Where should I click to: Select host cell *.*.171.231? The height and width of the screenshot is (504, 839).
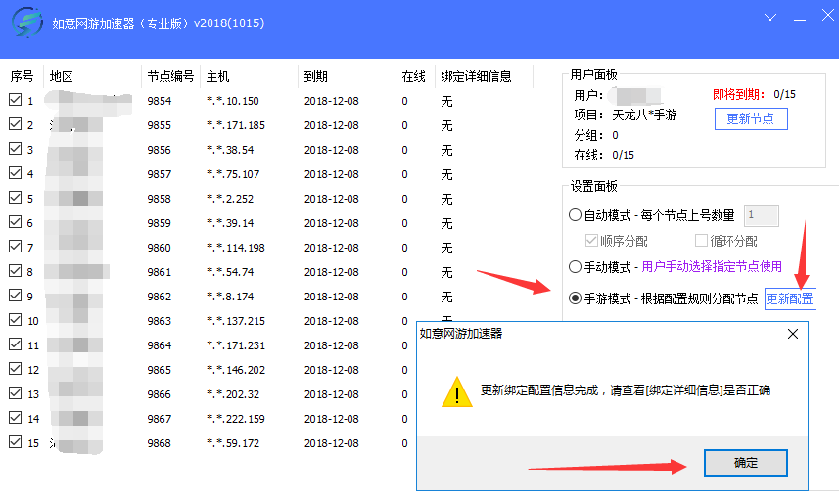pos(235,345)
